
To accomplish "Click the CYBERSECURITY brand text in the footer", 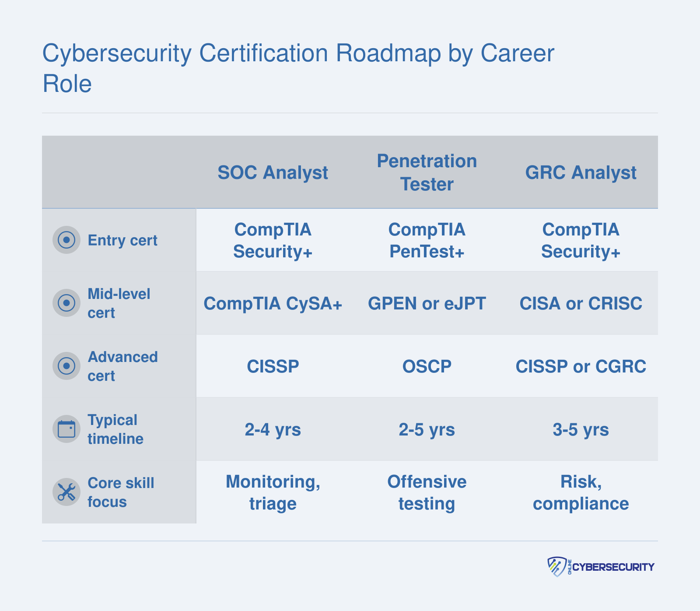I will pyautogui.click(x=613, y=567).
